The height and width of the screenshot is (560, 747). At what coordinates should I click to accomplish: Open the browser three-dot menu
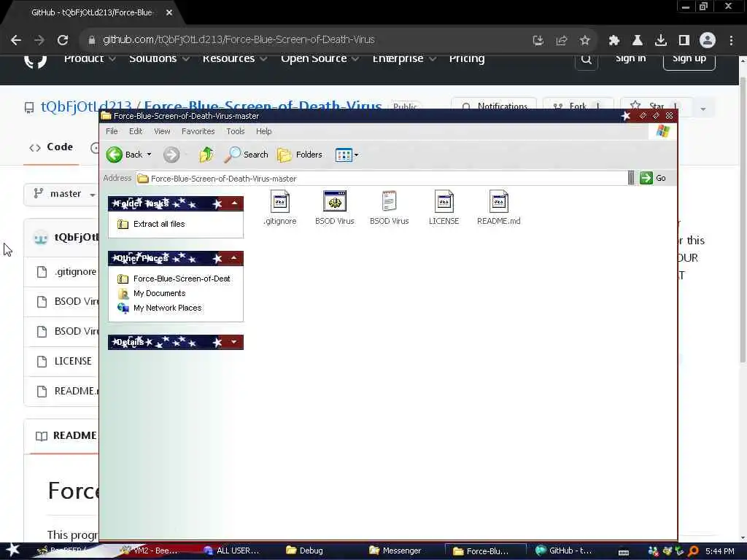731,41
